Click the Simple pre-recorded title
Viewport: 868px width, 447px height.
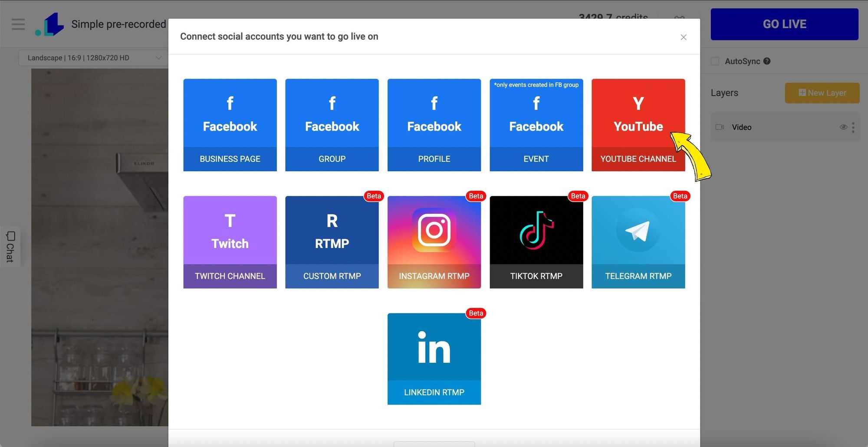[118, 24]
